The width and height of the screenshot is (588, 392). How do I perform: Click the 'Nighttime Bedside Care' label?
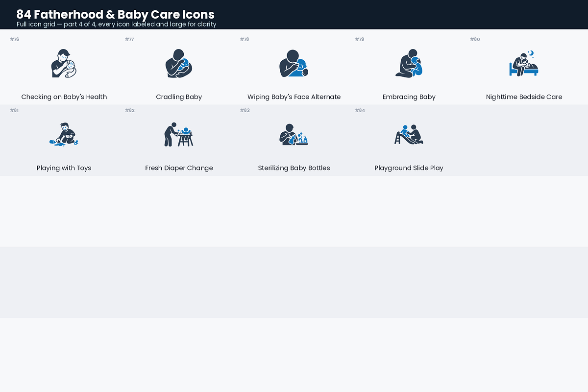pos(524,97)
